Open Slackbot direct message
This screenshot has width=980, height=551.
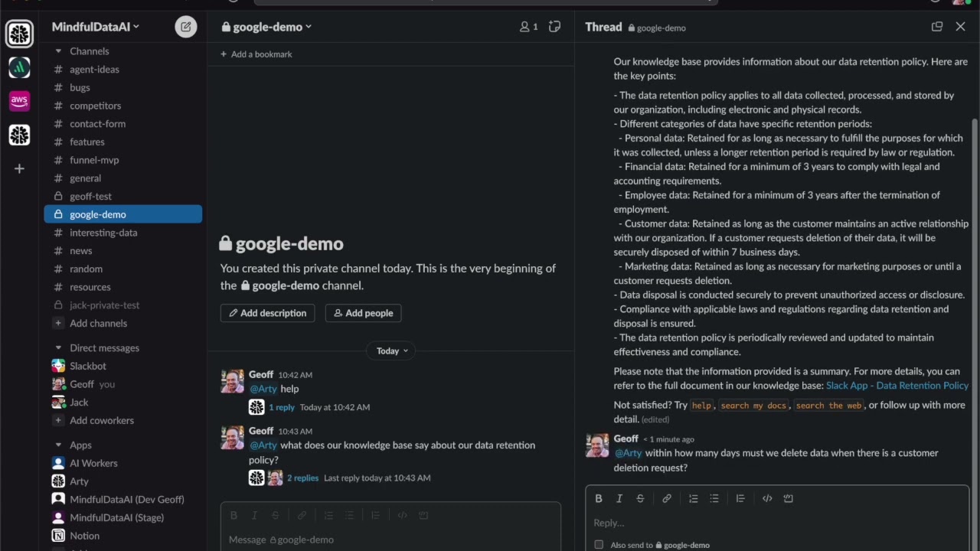click(123, 366)
